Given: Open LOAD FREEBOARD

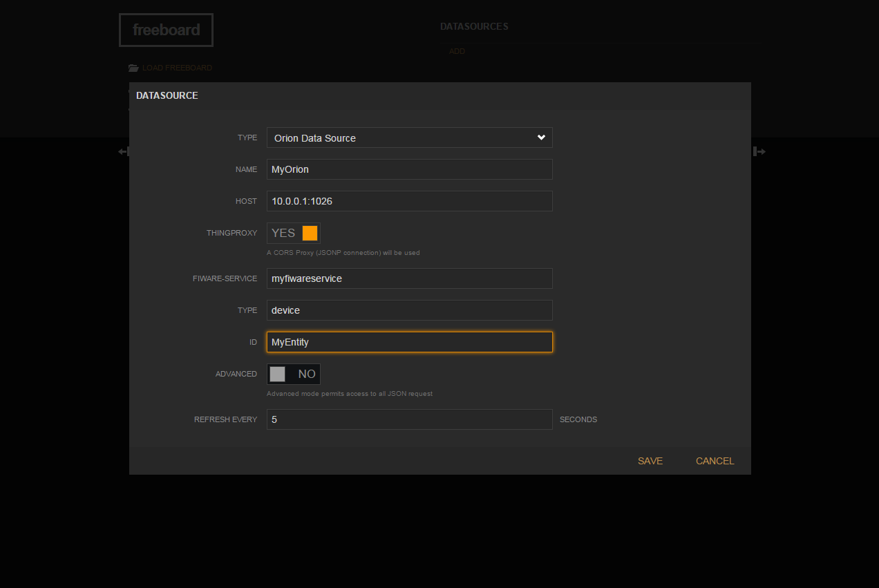Looking at the screenshot, I should [176, 68].
